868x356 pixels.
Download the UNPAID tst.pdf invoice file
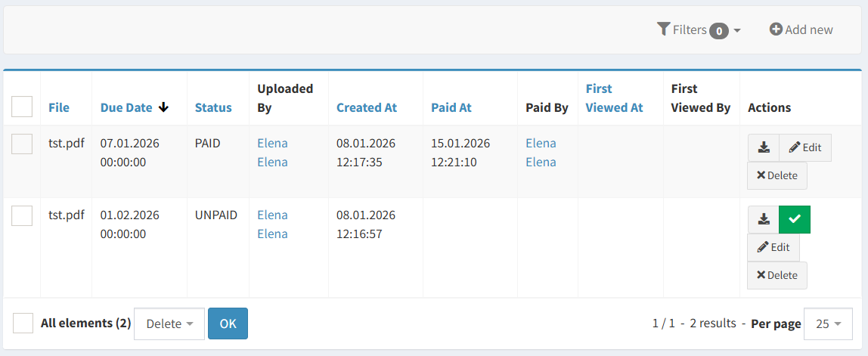tap(764, 219)
